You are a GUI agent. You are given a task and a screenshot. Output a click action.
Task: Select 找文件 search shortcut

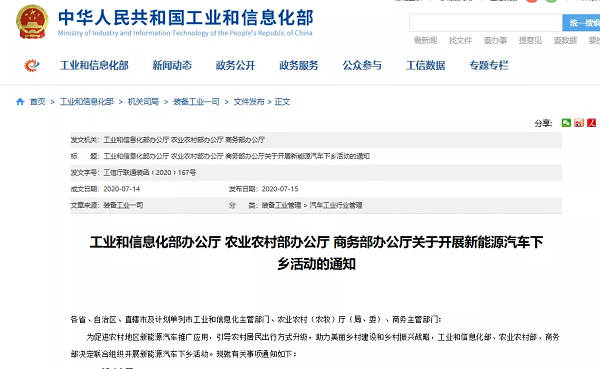tap(460, 40)
